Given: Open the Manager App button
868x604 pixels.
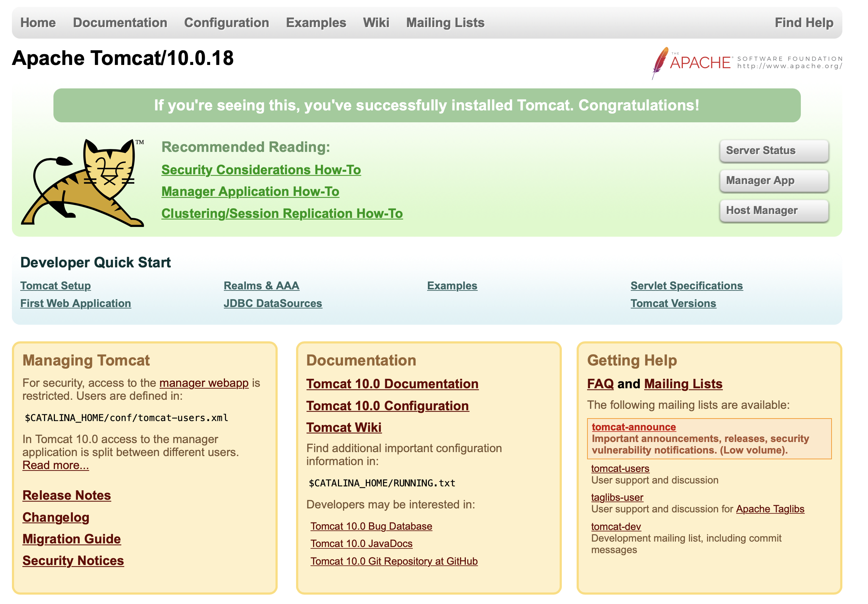Looking at the screenshot, I should click(774, 180).
